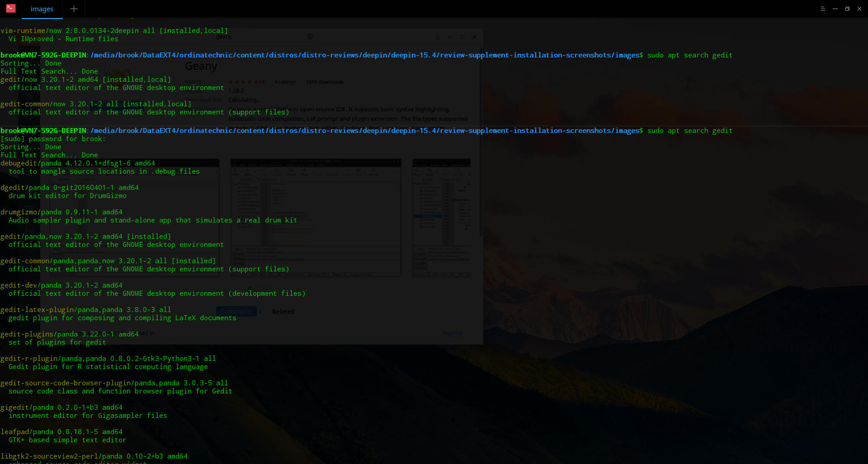Clear the search field in store window
The height and width of the screenshot is (464, 868).
coord(310,37)
